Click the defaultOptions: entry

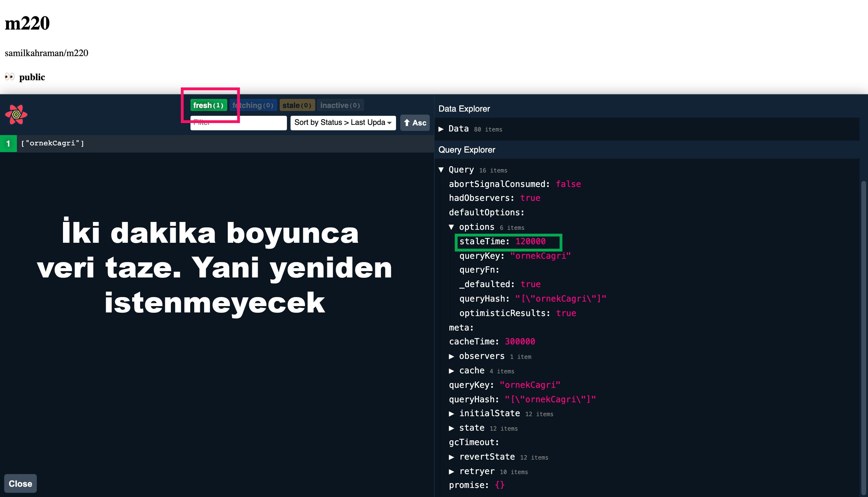tap(487, 212)
